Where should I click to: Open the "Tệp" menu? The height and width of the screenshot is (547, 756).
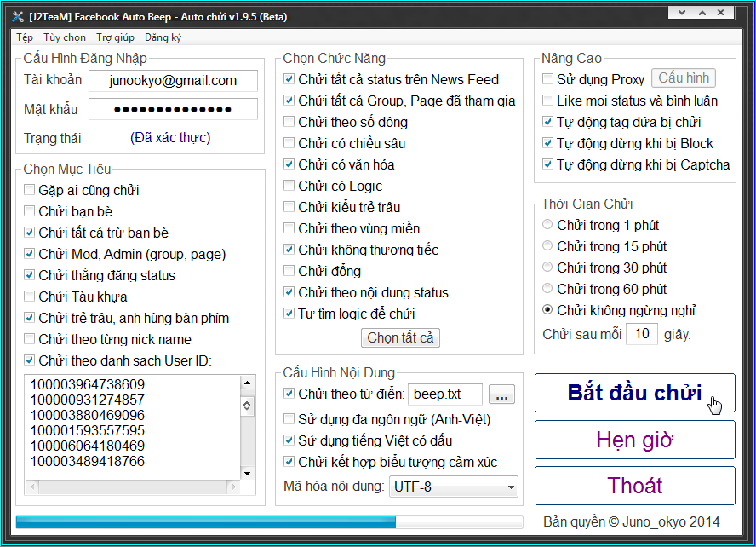[x=25, y=38]
